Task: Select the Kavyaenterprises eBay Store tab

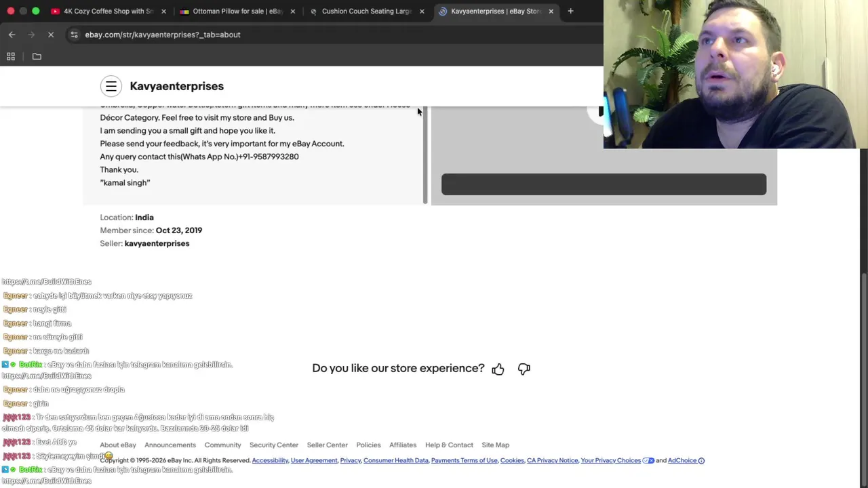Action: 496,12
